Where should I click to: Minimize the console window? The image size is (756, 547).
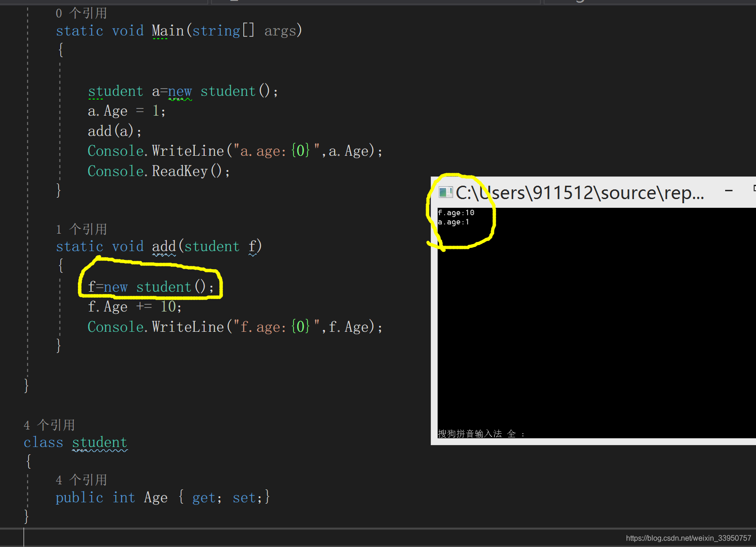[x=729, y=190]
